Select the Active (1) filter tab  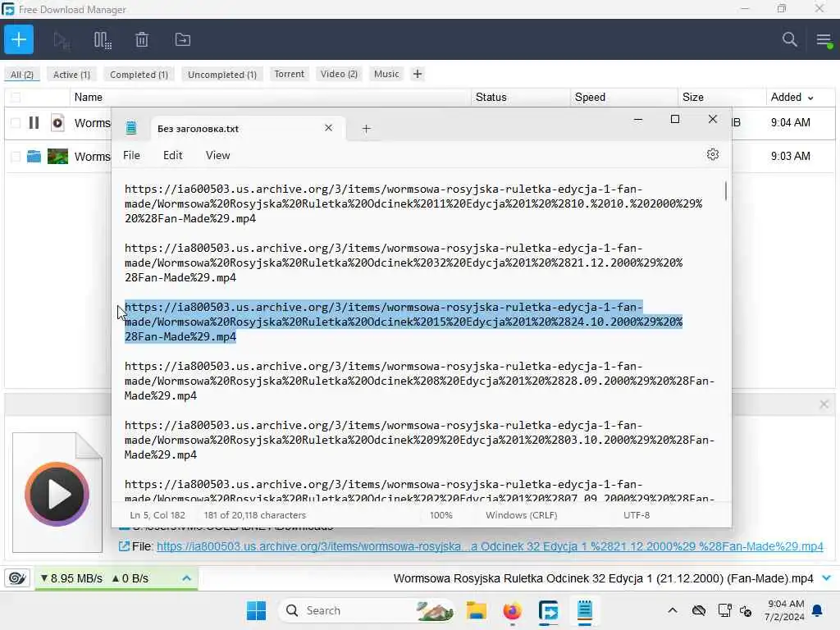71,75
